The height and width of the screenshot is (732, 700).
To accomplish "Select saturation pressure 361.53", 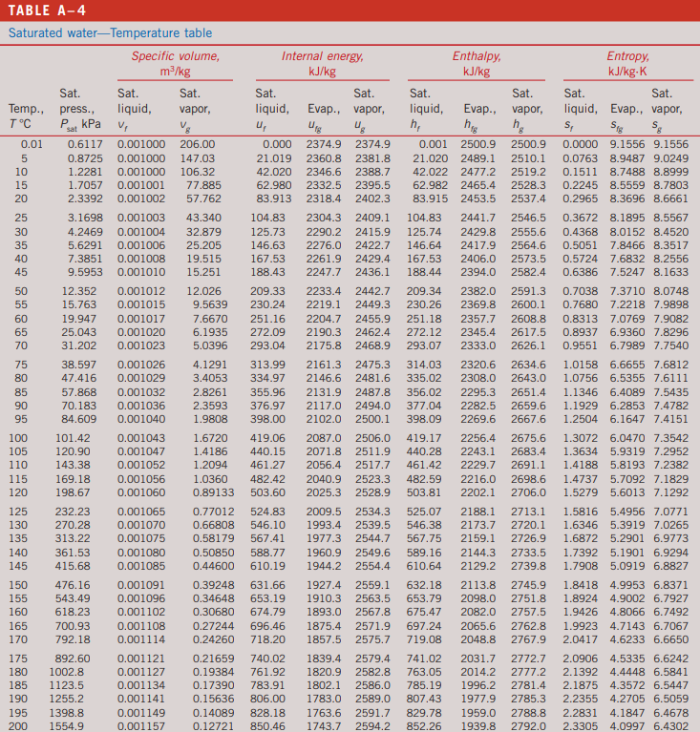I will click(73, 554).
